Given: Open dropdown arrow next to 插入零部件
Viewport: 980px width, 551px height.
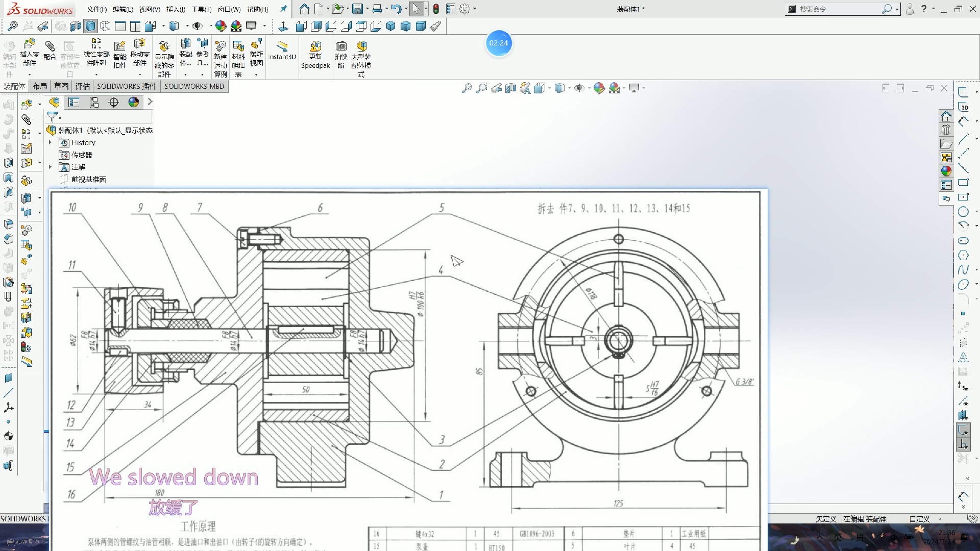Looking at the screenshot, I should (30, 74).
